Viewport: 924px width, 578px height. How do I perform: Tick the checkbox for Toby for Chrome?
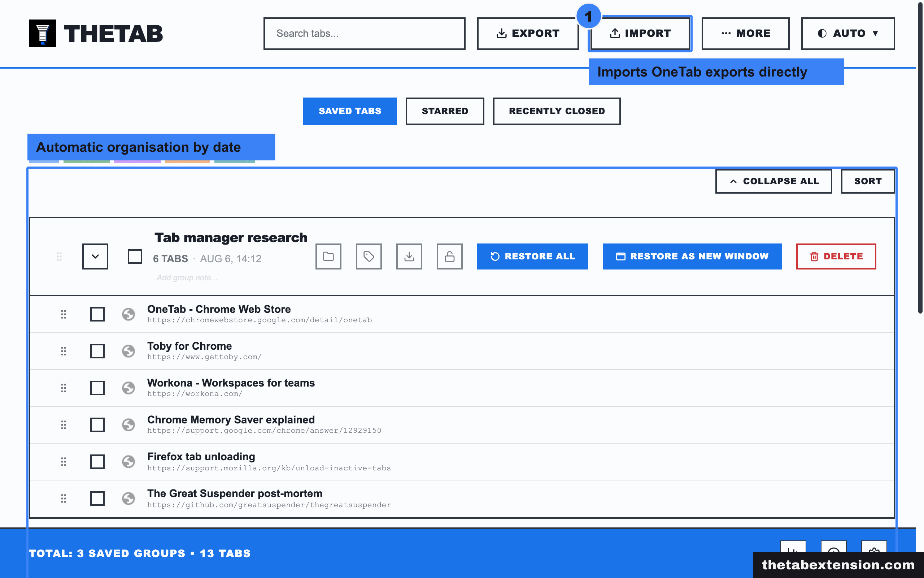point(97,351)
